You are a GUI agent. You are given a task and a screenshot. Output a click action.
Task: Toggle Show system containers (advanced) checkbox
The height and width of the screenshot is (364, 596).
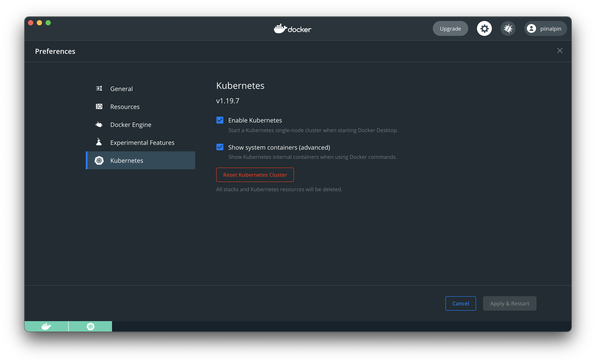220,147
